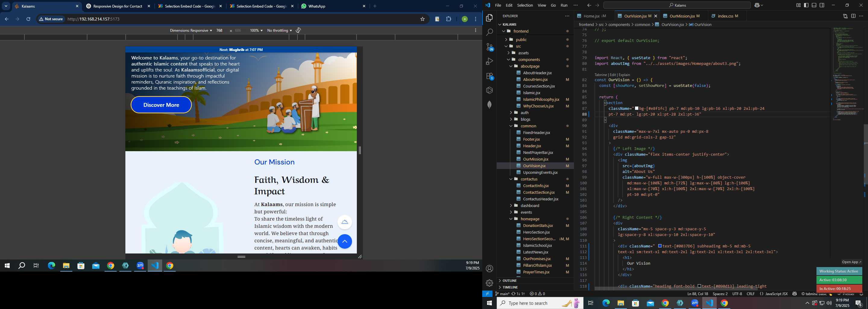Go back using VS Code title bar arrow
Screen dimensions: 868x309
tap(589, 5)
